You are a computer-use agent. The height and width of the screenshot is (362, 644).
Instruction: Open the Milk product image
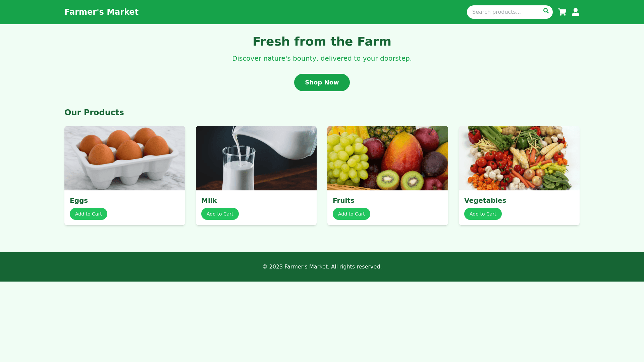click(x=256, y=158)
